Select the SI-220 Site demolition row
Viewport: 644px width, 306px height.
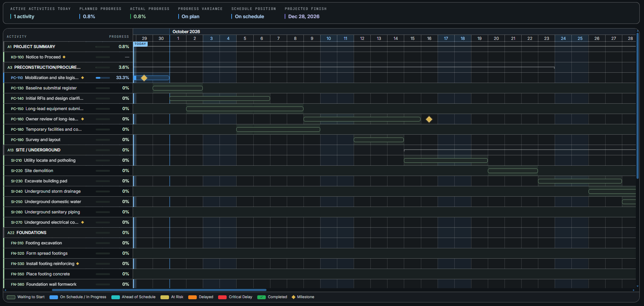[68, 171]
